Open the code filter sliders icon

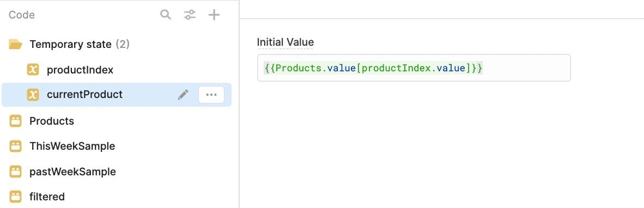pyautogui.click(x=190, y=15)
